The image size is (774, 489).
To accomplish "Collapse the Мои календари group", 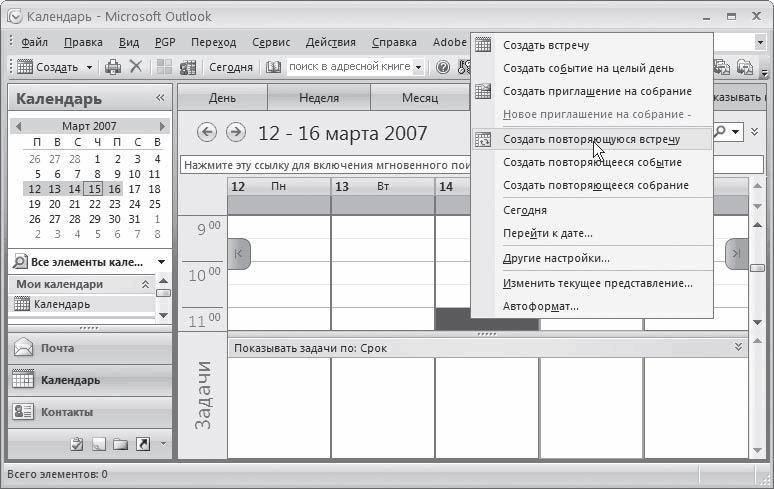I will click(x=145, y=284).
